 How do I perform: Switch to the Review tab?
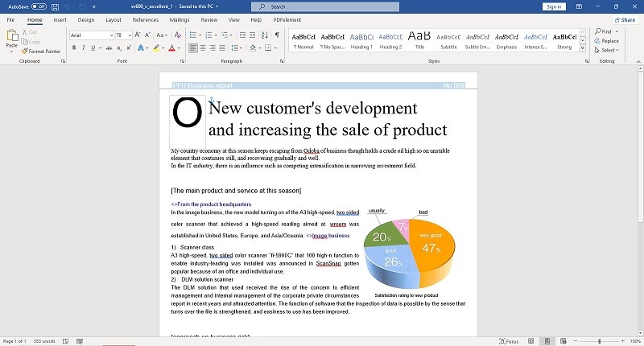click(209, 19)
